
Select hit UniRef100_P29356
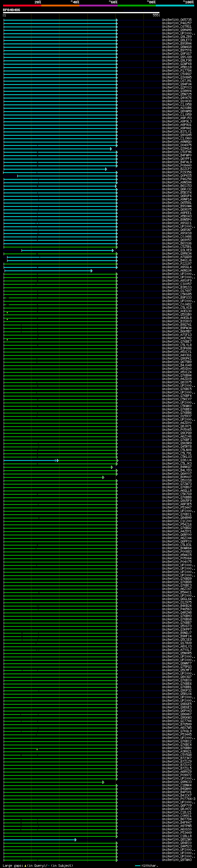[x=177, y=172]
